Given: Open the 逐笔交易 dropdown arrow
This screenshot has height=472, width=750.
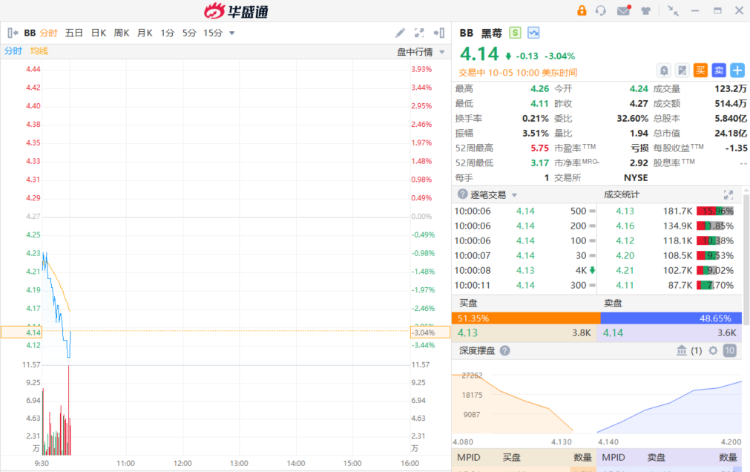Looking at the screenshot, I should point(515,195).
